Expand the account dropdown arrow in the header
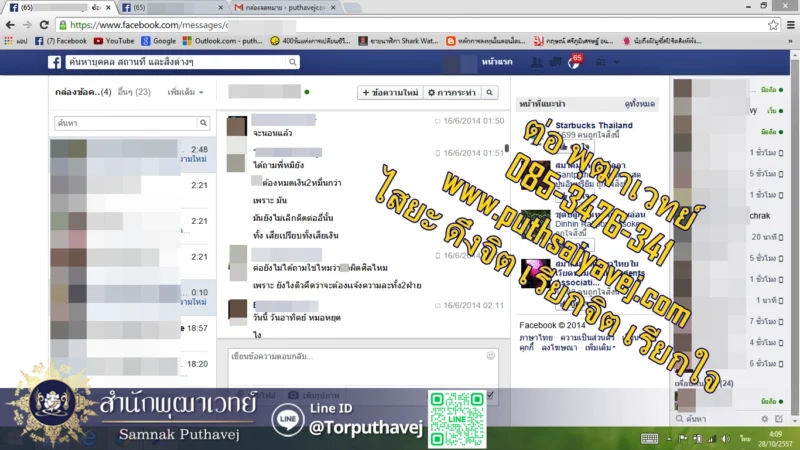This screenshot has width=800, height=450. click(616, 62)
